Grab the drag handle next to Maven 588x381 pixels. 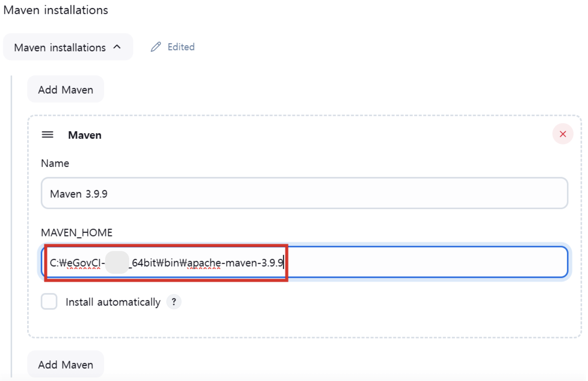pos(48,135)
